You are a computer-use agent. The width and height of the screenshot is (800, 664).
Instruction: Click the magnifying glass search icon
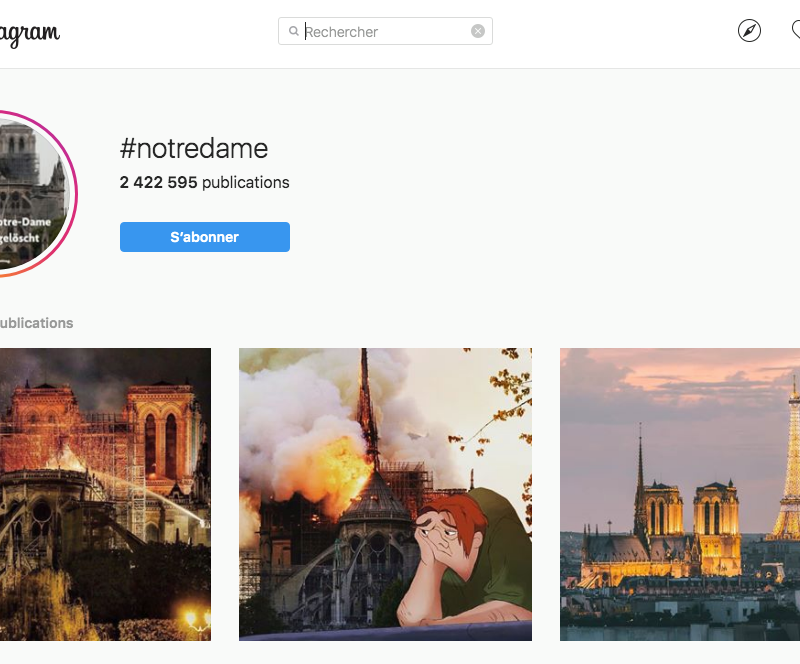[294, 32]
